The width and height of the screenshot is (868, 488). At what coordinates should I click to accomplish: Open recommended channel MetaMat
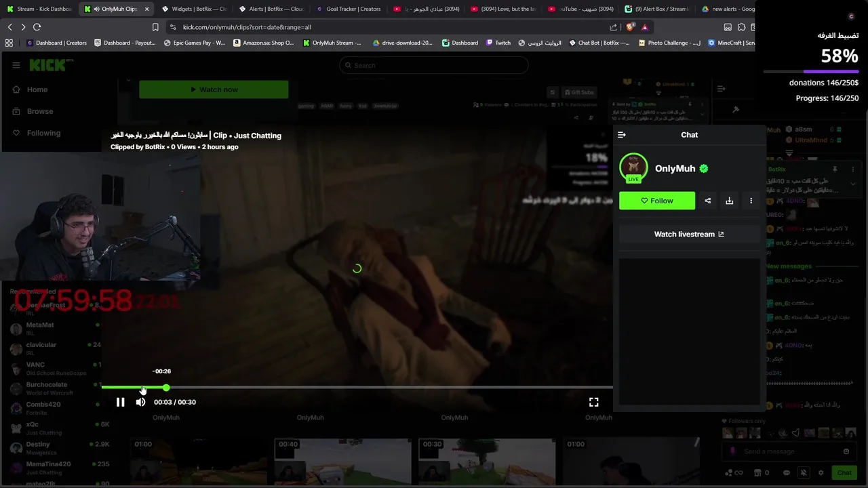[54, 328]
